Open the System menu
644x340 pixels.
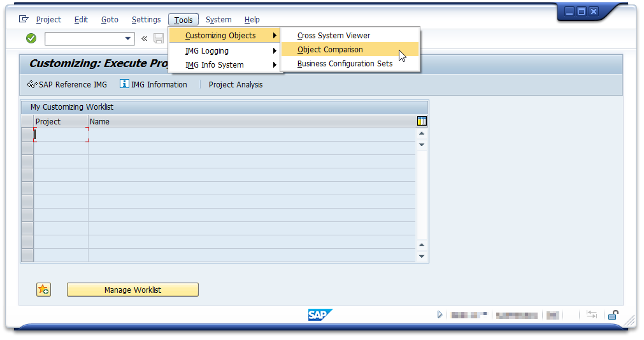[x=218, y=19]
